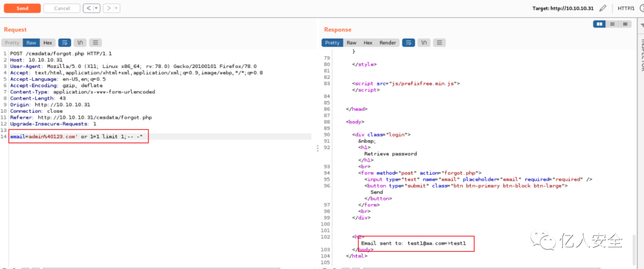Click the Accept-Encoding header line

(x=56, y=85)
